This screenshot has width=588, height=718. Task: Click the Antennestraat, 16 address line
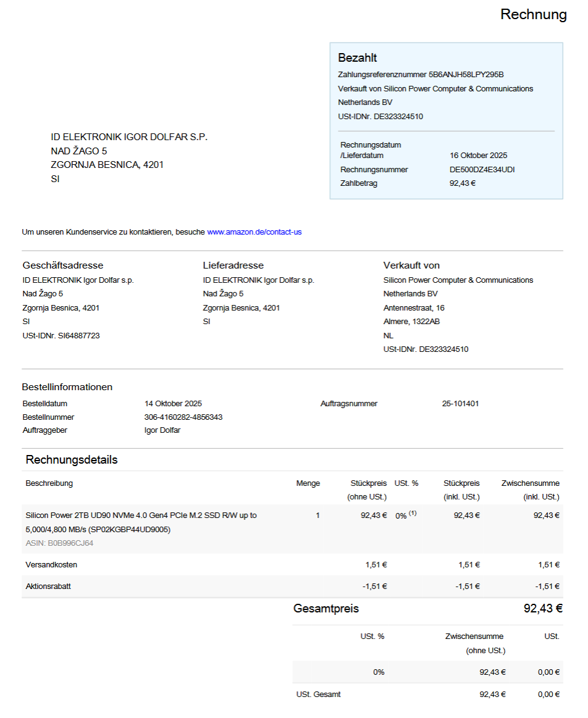coord(414,307)
